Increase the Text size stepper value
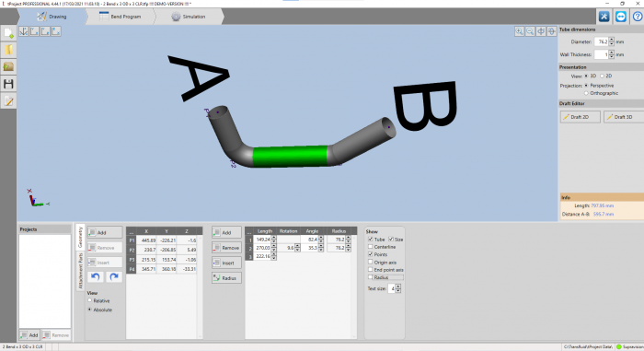 pos(398,287)
